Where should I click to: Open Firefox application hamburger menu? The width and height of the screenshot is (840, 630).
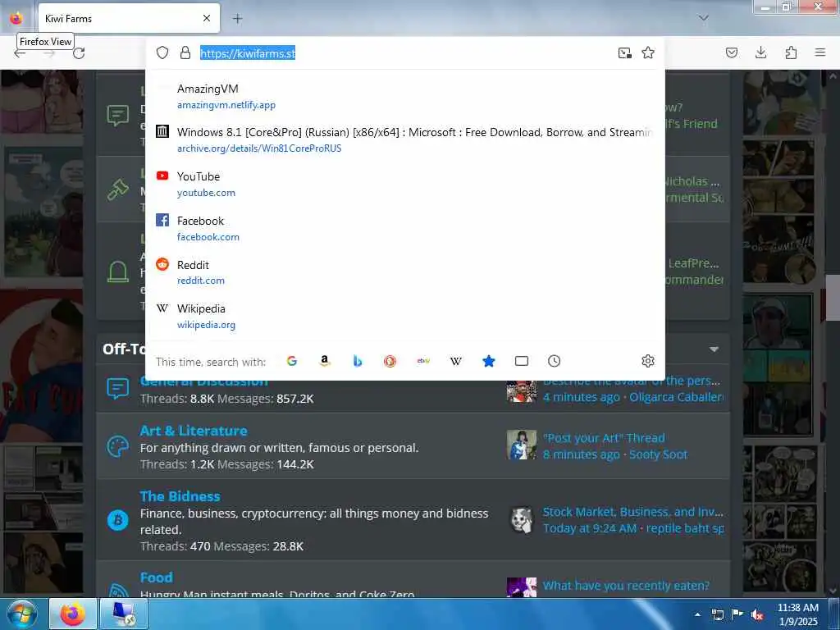820,52
